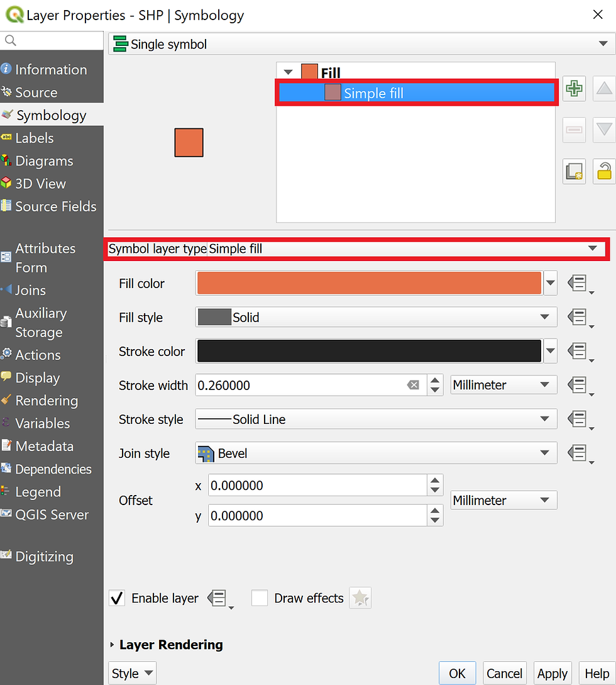Open data defined override beside Enable layer

[x=219, y=598]
